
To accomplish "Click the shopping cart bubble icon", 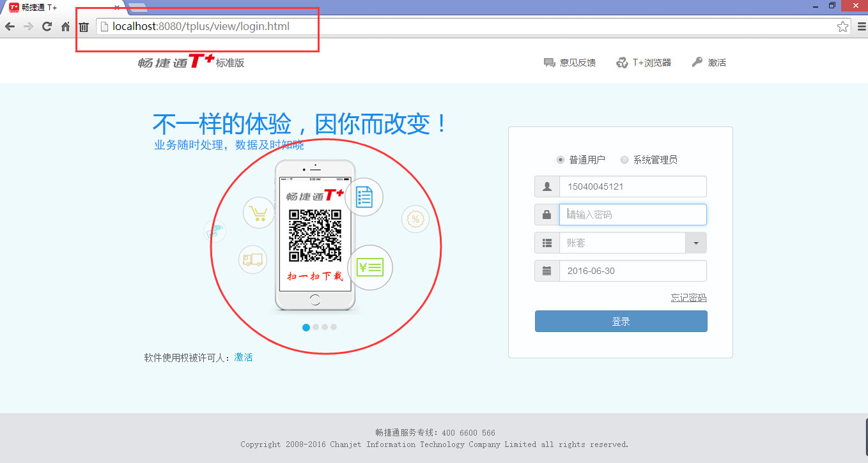I will (x=259, y=213).
